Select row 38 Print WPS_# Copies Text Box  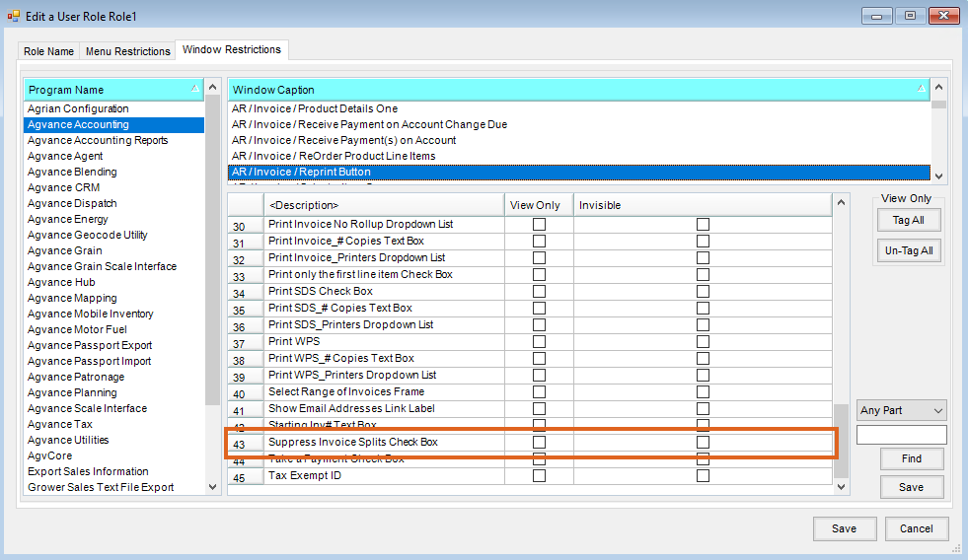click(x=530, y=358)
